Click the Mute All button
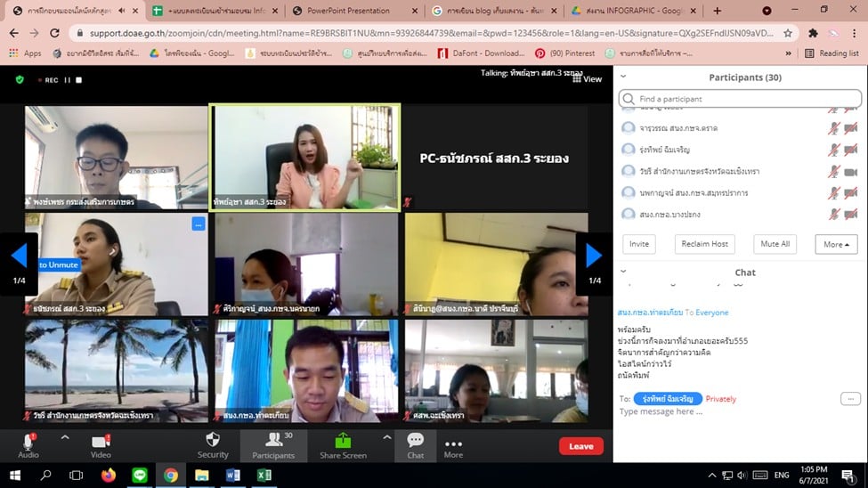 775,244
